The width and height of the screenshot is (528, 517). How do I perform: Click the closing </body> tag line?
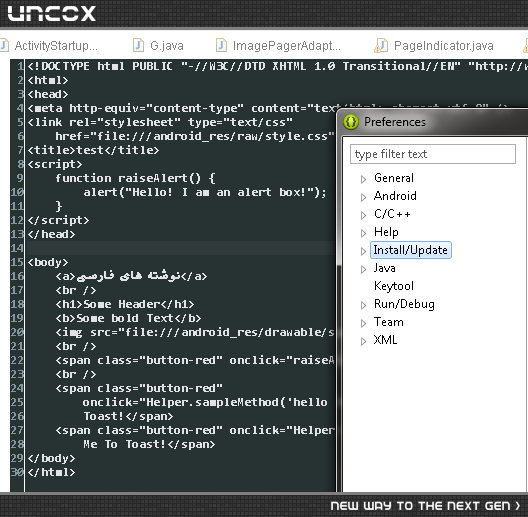52,458
